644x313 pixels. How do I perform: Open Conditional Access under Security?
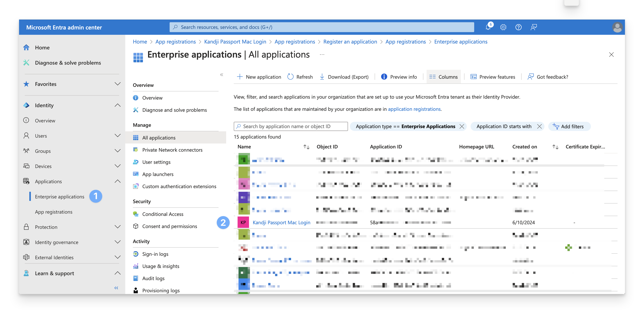pyautogui.click(x=163, y=214)
